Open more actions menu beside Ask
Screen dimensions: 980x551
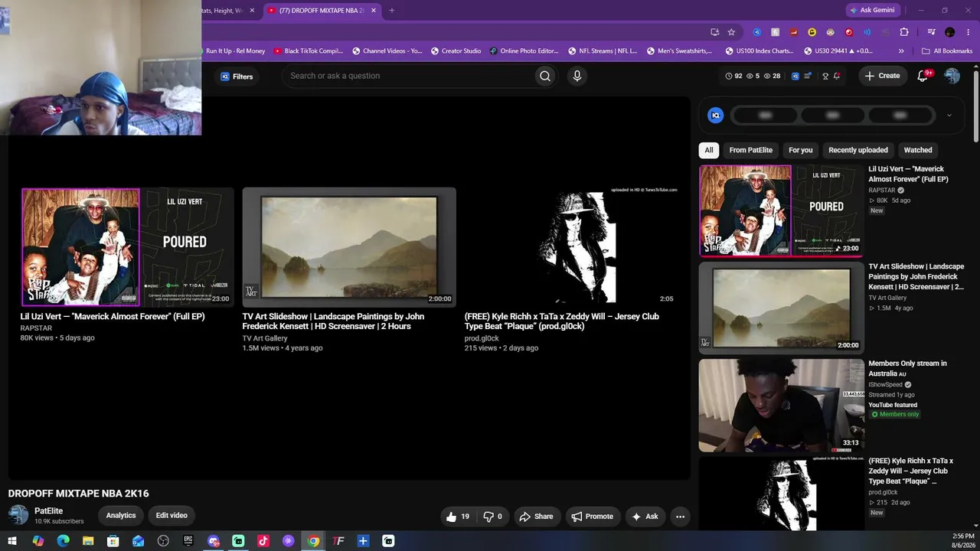click(x=680, y=517)
